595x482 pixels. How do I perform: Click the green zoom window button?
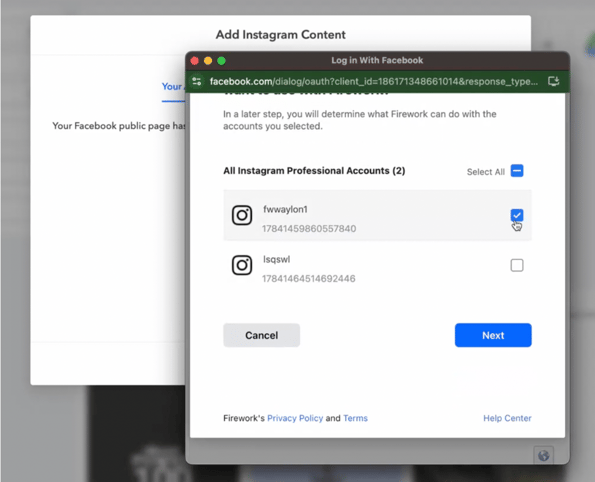pos(222,61)
